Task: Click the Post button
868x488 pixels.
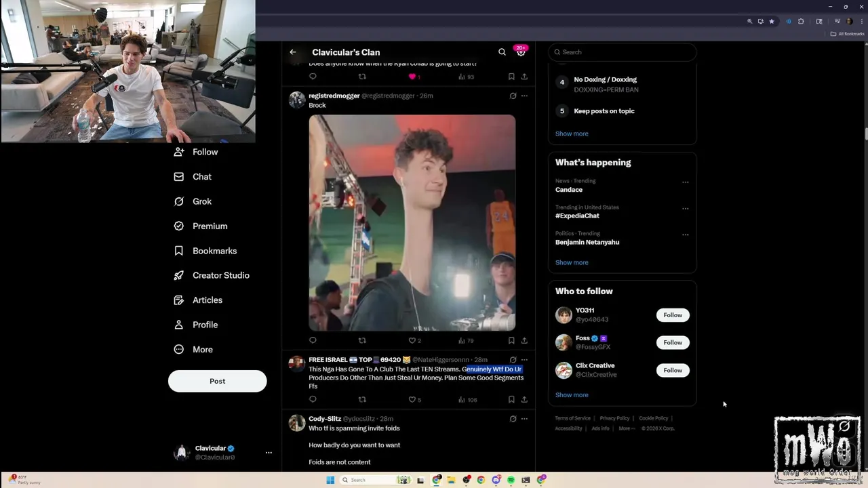Action: (x=217, y=381)
